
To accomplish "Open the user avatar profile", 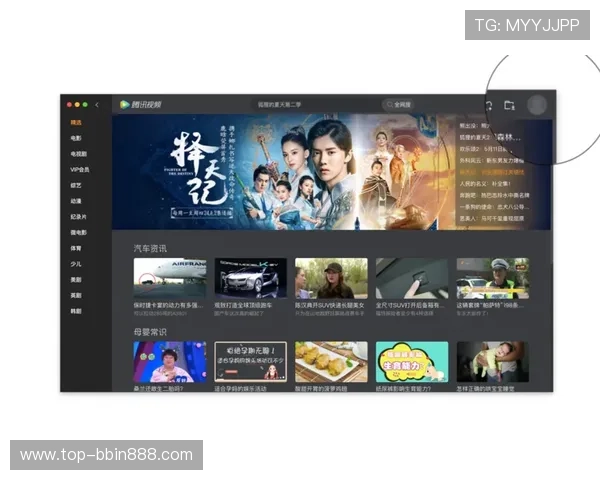I will pyautogui.click(x=537, y=104).
